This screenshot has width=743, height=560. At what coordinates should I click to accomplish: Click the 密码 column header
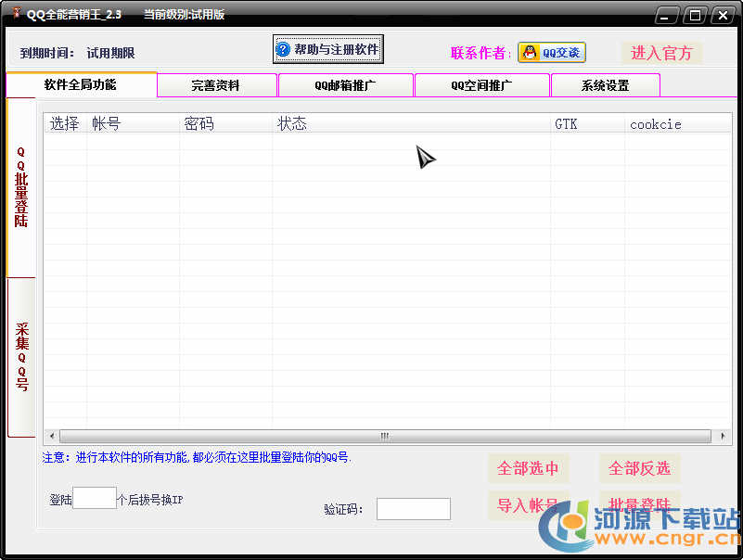(x=225, y=123)
